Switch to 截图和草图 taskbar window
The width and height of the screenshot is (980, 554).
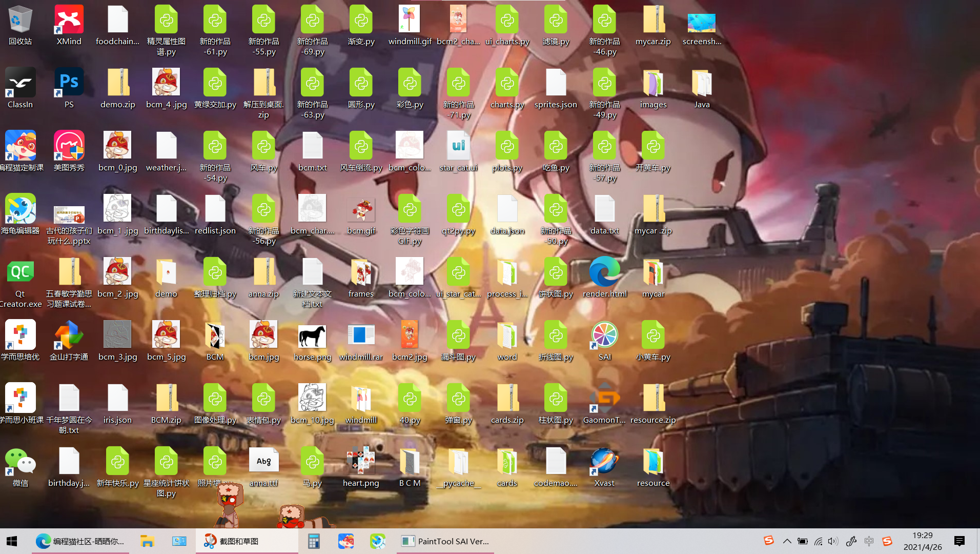[246, 541]
